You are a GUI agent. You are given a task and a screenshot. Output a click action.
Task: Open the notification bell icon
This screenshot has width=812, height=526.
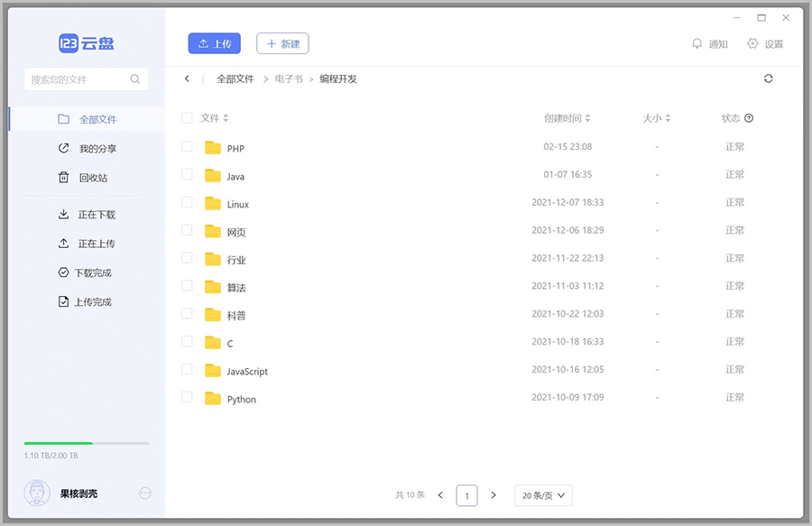pyautogui.click(x=697, y=43)
